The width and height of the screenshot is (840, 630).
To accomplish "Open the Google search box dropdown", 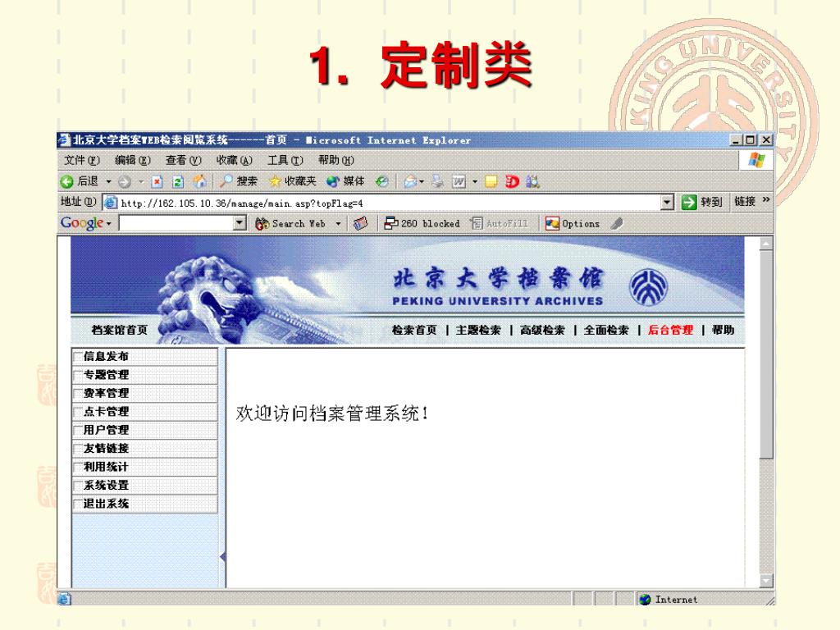I will pos(240,223).
